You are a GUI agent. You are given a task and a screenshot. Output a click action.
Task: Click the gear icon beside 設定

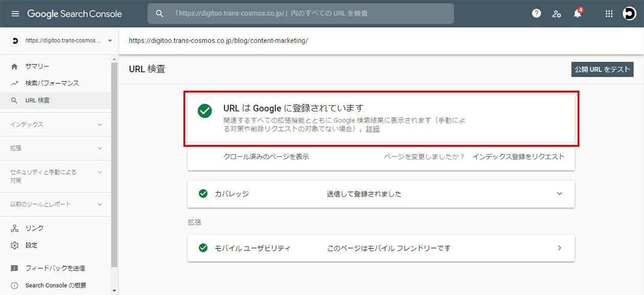[14, 245]
